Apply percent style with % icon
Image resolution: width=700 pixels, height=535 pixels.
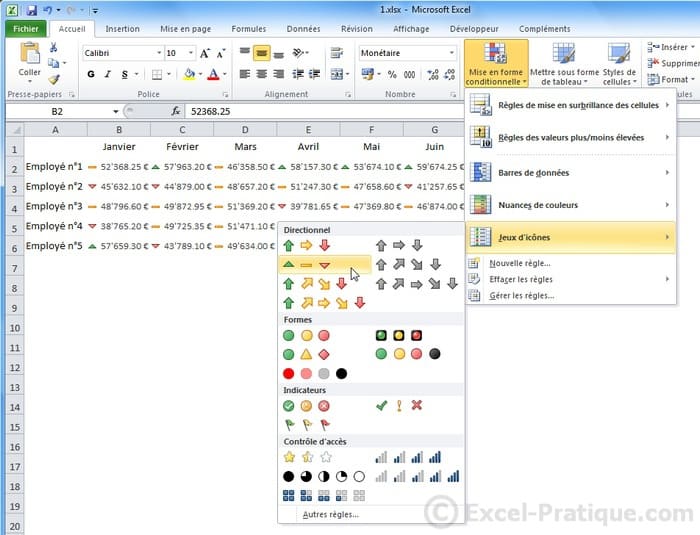coord(392,75)
